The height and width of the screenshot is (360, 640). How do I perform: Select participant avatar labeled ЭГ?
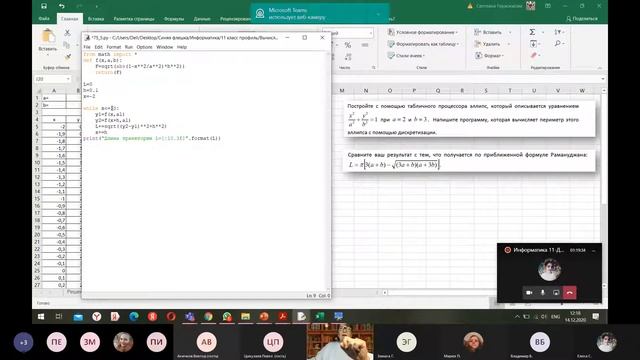click(x=407, y=342)
